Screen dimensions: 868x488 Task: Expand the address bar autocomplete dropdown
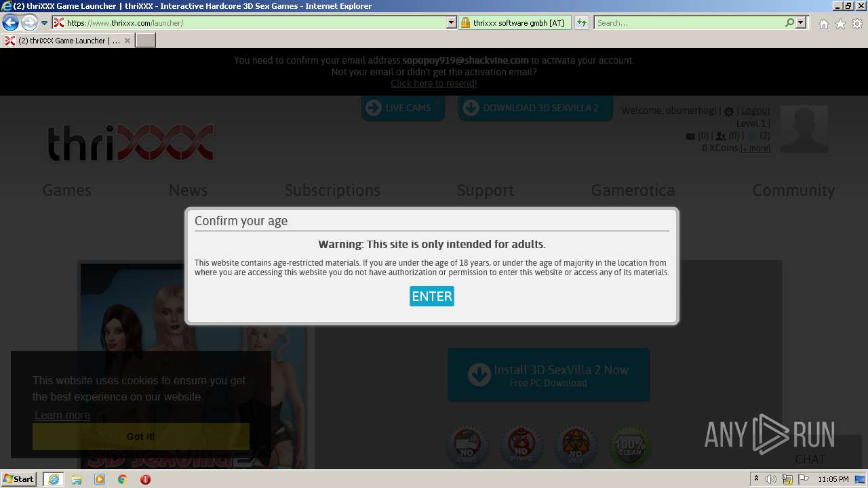pos(452,23)
